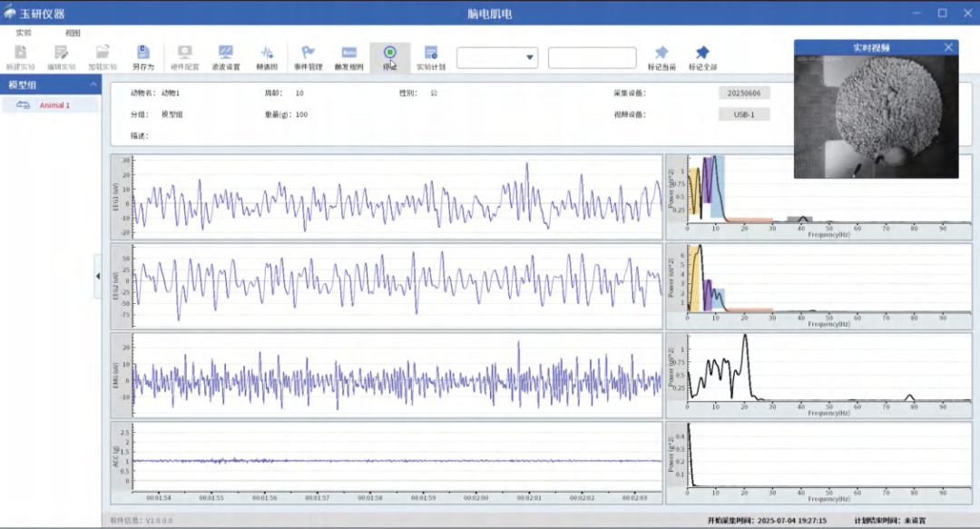980x529 pixels.
Task: Open 事件管理 event management
Action: pyautogui.click(x=309, y=57)
